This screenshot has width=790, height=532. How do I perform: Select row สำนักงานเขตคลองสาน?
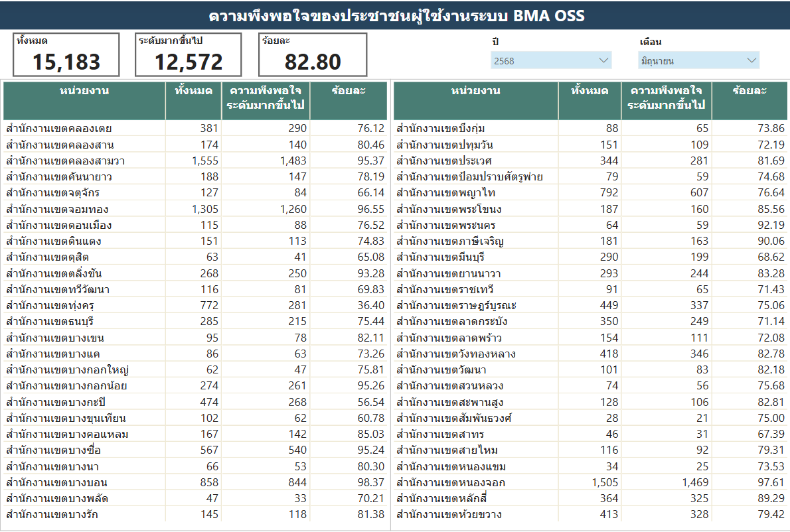(195, 145)
